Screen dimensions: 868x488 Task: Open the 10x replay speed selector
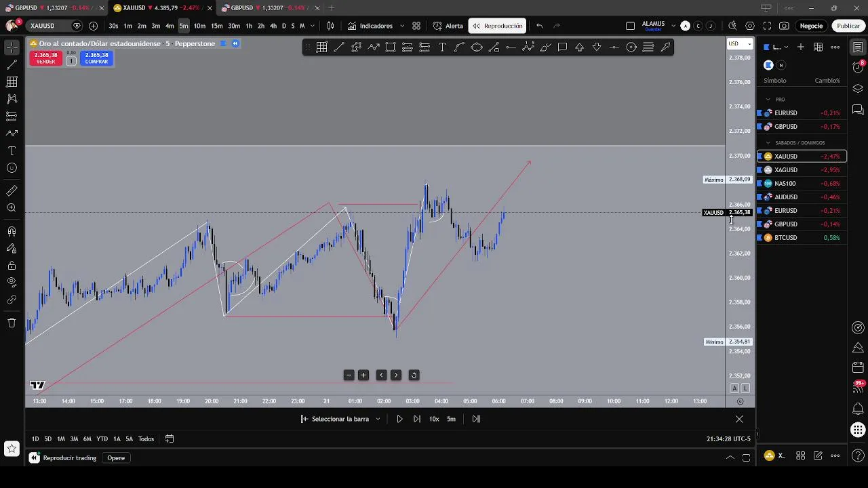tap(434, 419)
